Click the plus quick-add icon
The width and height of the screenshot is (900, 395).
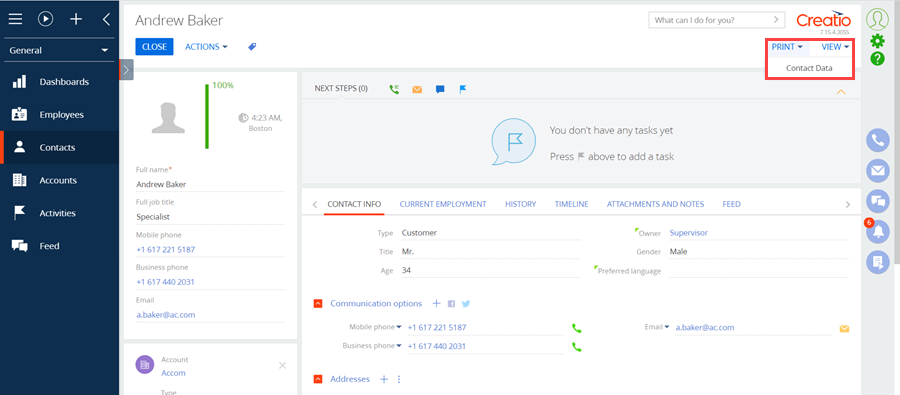coord(76,19)
